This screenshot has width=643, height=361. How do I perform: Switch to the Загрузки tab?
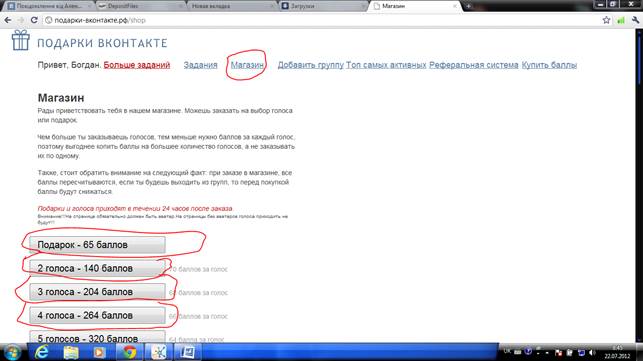(323, 6)
